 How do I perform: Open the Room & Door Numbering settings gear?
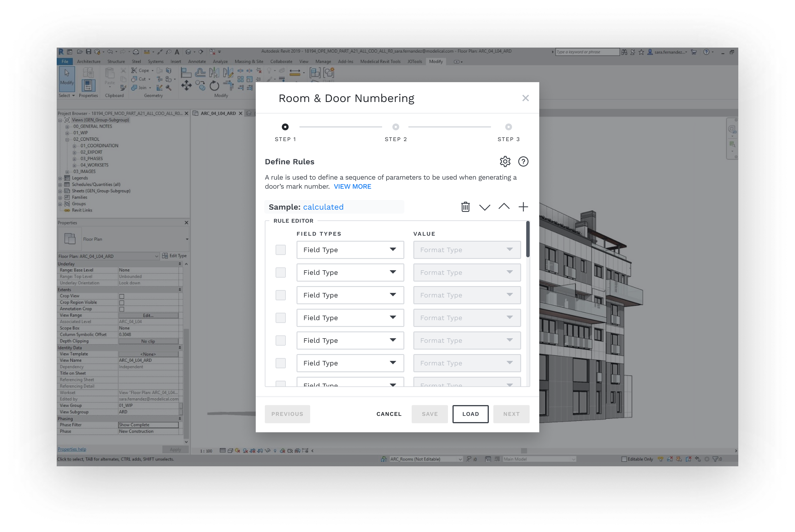coord(505,161)
